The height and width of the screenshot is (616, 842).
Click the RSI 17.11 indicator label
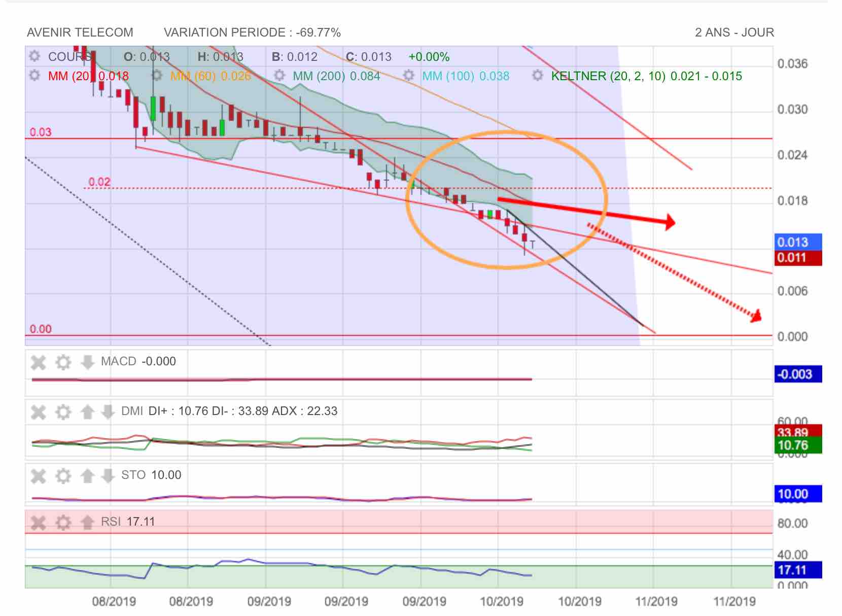[128, 522]
